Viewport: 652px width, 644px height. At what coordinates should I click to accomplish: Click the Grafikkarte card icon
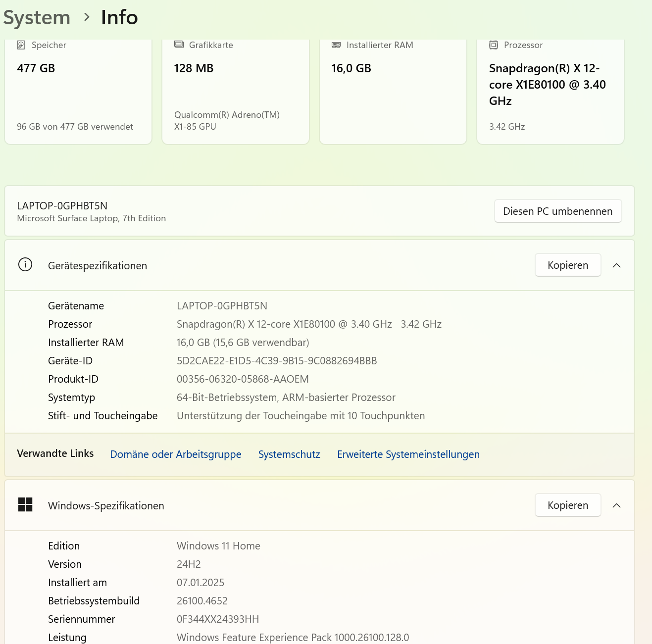click(179, 45)
